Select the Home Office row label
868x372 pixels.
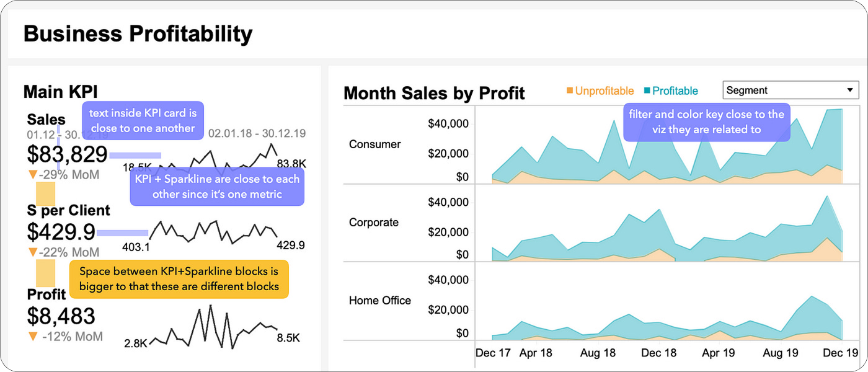[x=380, y=301]
